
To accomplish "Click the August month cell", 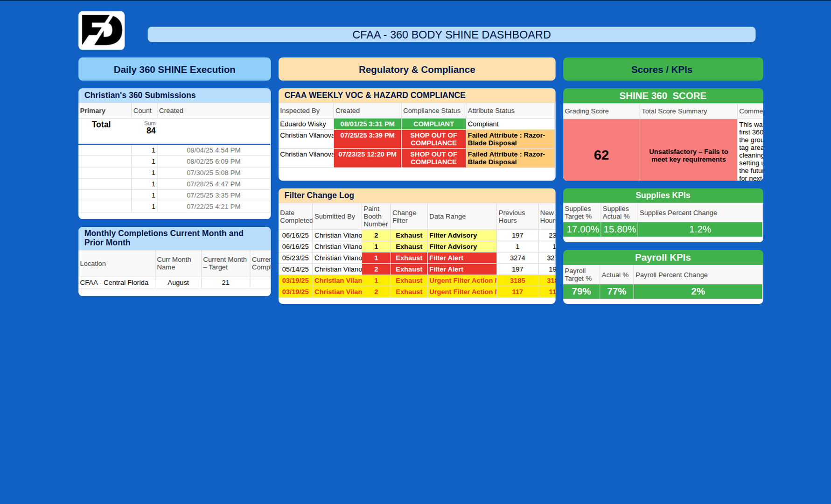I will [x=178, y=282].
